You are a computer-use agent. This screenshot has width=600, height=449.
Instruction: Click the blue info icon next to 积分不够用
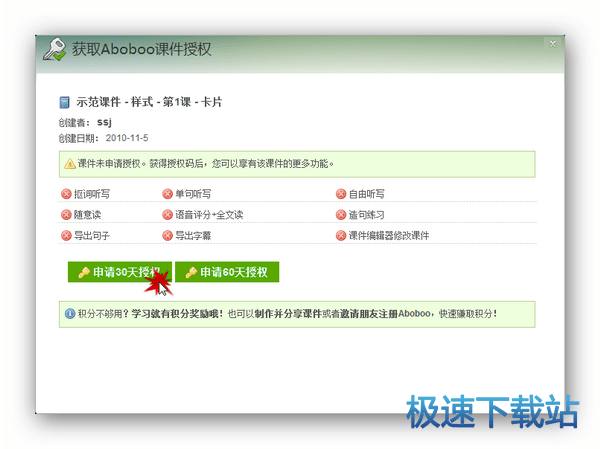pos(70,314)
